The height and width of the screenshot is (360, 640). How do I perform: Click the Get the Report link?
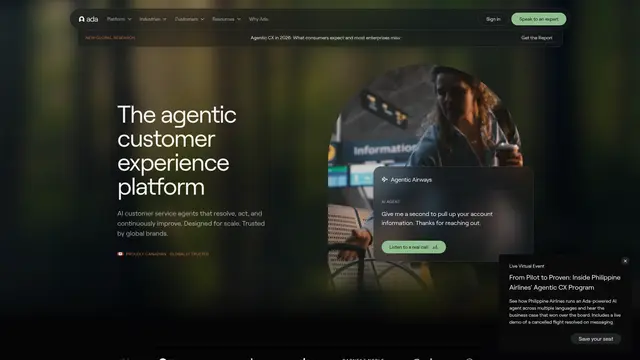536,38
